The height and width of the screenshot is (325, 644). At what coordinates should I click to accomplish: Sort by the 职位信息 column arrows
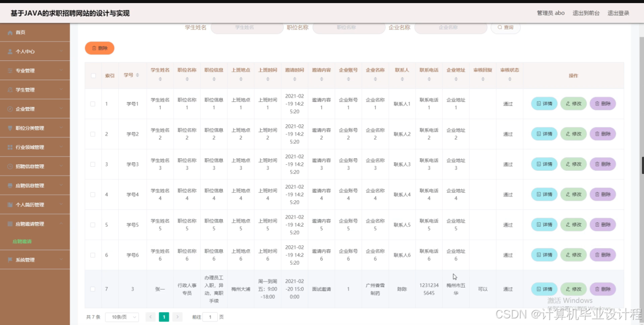[x=214, y=80]
